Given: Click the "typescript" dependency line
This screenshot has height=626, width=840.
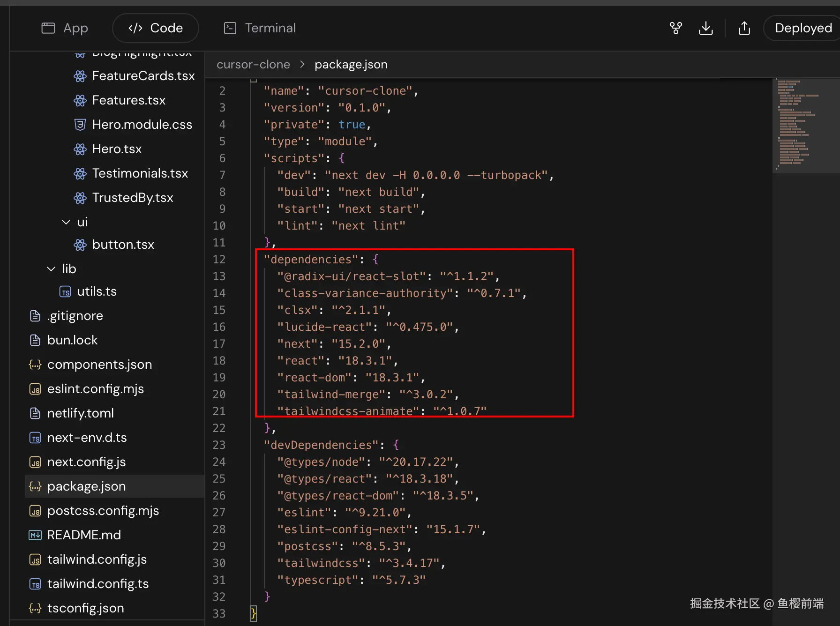Looking at the screenshot, I should coord(352,580).
